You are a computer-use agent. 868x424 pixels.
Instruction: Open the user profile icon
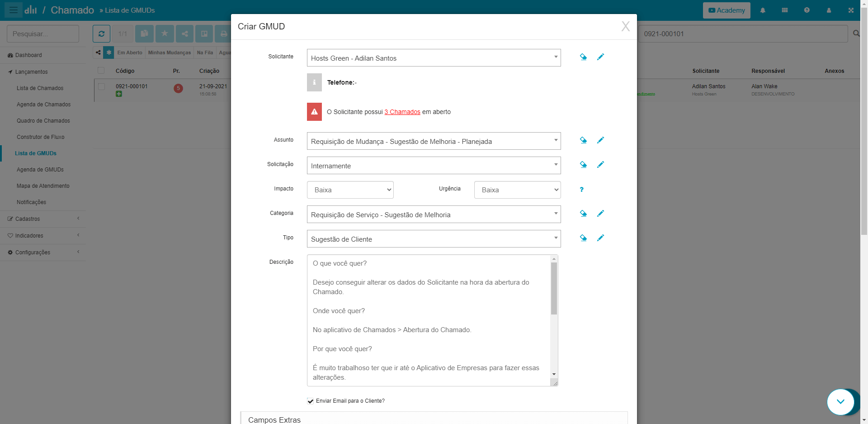(x=829, y=10)
